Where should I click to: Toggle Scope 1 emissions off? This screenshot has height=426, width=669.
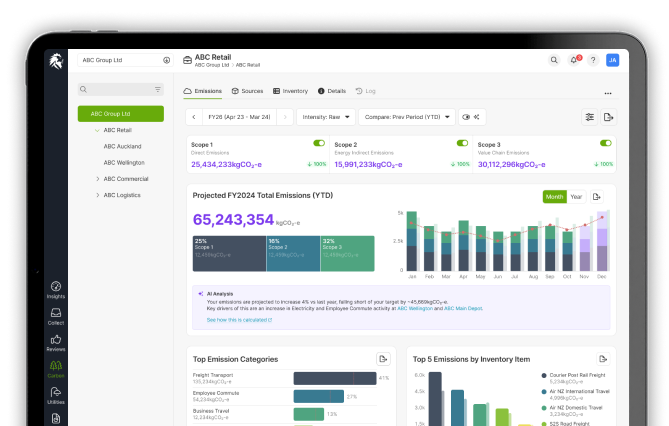319,143
